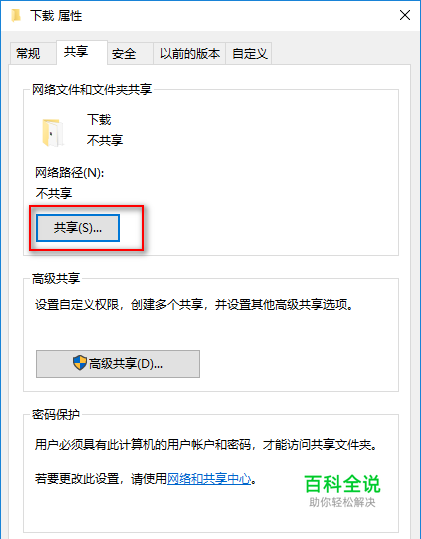Click the 网络路径(N): label

click(69, 172)
